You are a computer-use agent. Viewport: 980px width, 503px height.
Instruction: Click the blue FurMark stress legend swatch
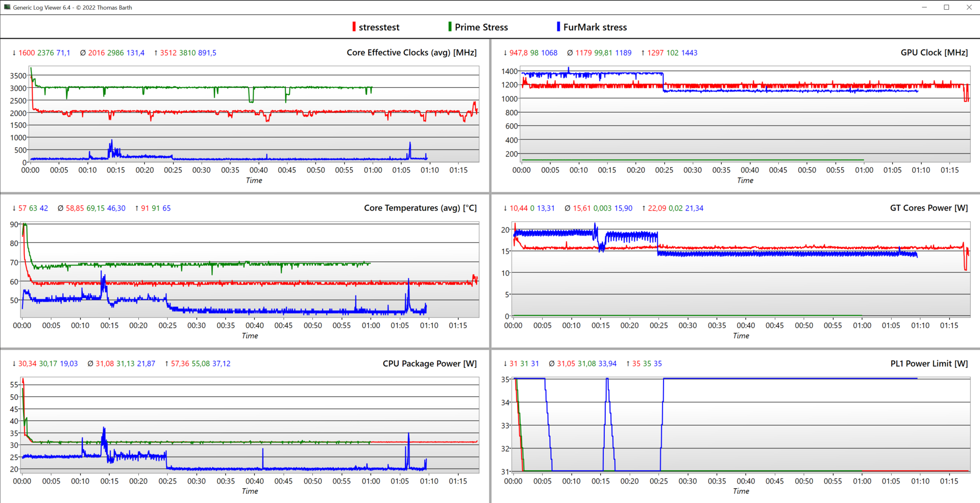[558, 27]
